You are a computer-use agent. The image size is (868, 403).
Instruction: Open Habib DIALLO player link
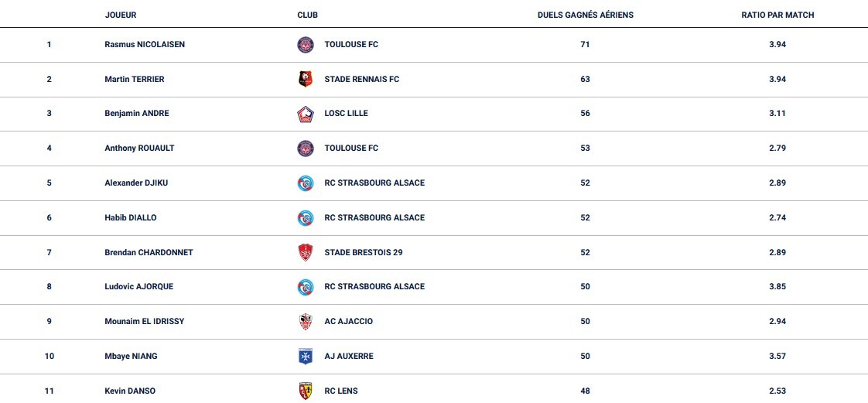pyautogui.click(x=131, y=218)
